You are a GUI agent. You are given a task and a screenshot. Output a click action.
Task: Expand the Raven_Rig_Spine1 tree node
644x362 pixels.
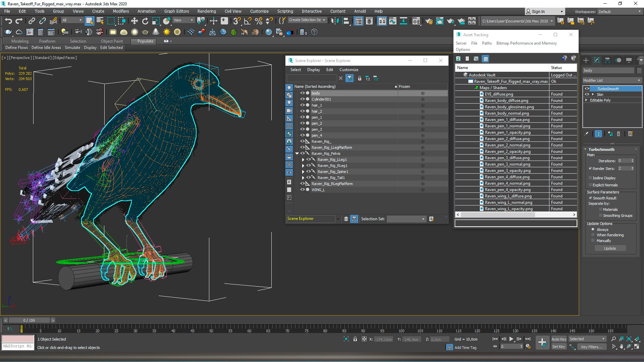pos(303,172)
